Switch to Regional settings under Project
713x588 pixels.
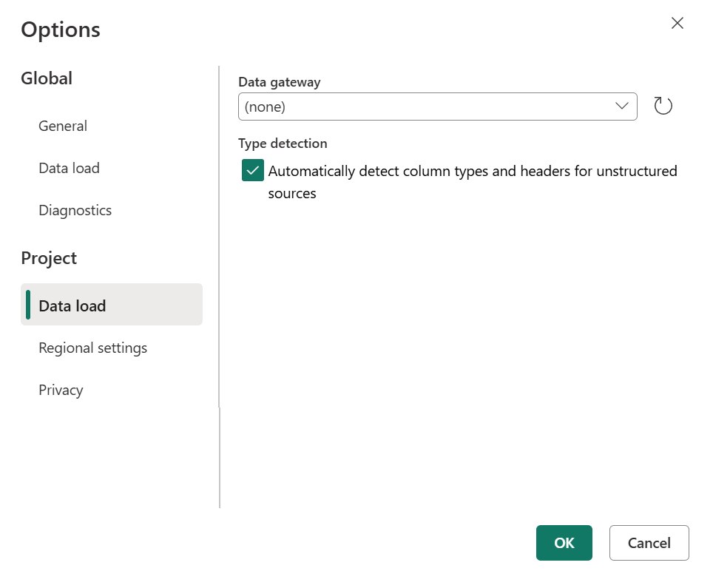(92, 348)
